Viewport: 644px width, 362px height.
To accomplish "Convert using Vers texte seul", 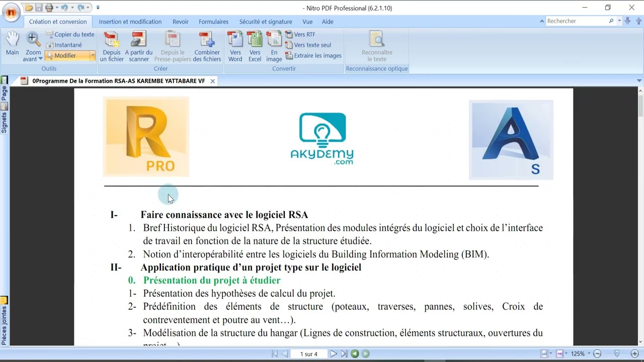I will (x=308, y=45).
